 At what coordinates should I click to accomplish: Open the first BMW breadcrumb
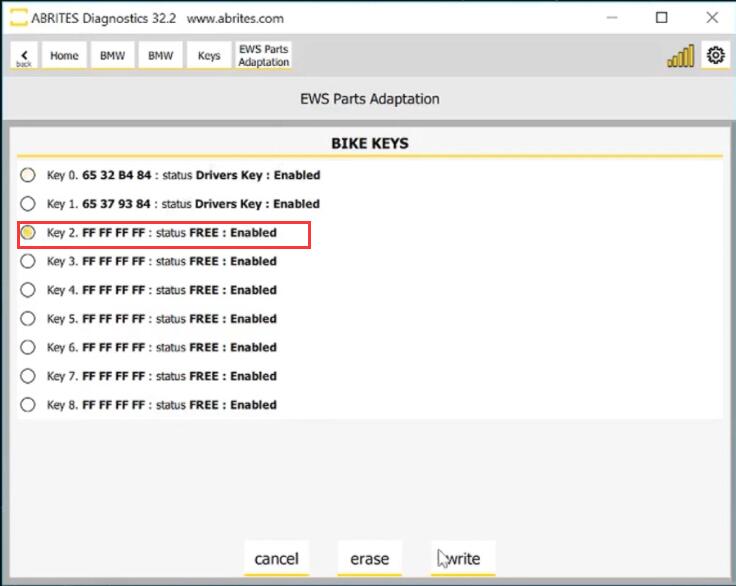pyautogui.click(x=113, y=55)
